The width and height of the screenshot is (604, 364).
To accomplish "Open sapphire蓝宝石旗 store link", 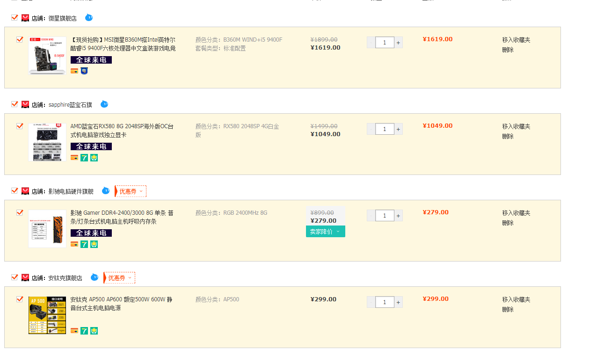I will tap(70, 105).
